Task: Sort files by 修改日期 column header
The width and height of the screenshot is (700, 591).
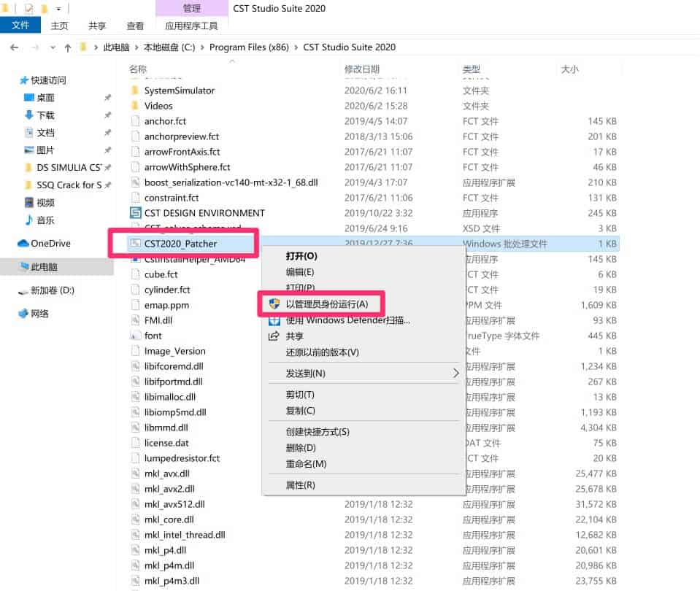Action: point(362,69)
